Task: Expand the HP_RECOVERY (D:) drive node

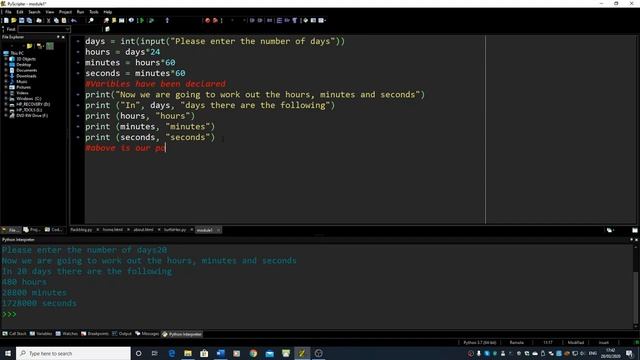Action: 6,104
